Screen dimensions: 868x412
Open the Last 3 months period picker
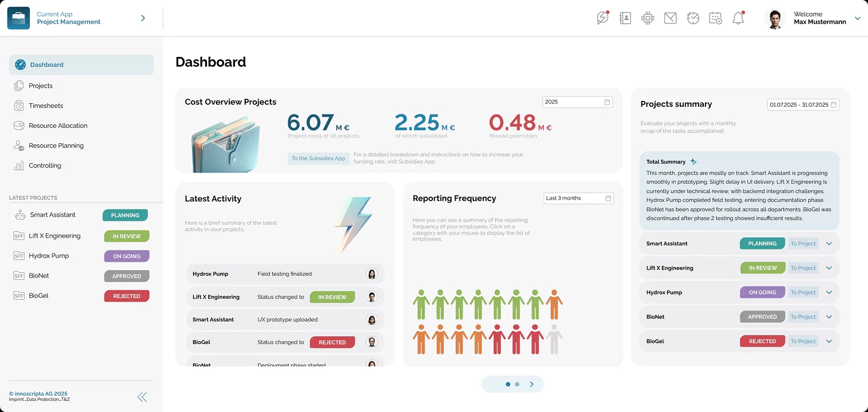[x=578, y=198]
